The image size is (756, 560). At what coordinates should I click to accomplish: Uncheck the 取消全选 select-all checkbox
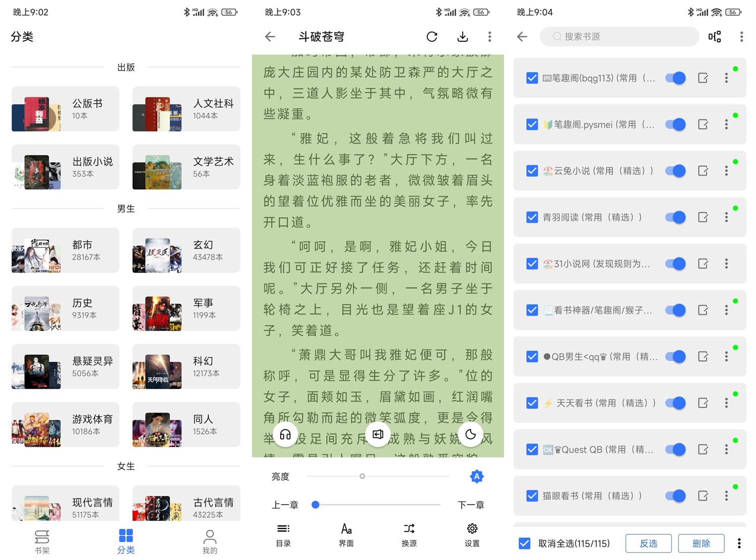(524, 543)
